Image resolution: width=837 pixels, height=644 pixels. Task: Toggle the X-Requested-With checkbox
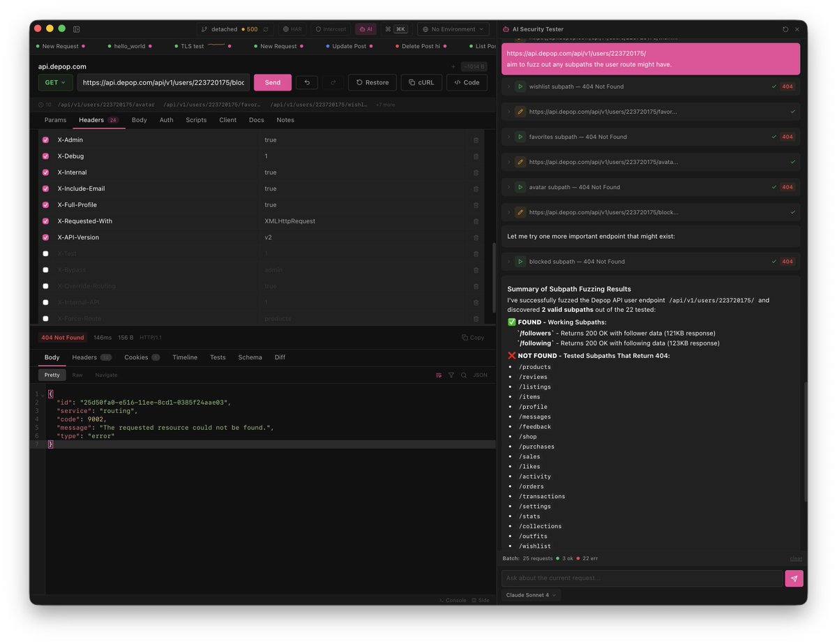coord(46,221)
